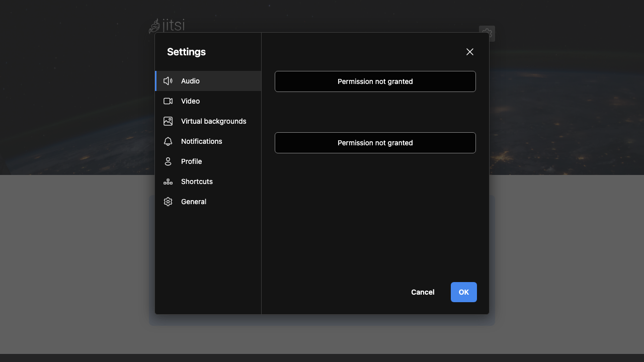This screenshot has width=644, height=362.
Task: Switch to the General tab
Action: (x=208, y=202)
